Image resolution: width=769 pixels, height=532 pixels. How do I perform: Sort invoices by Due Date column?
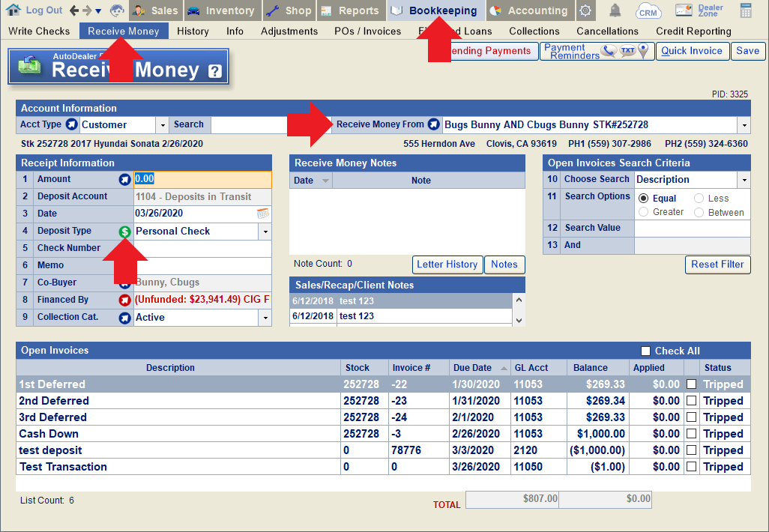point(479,368)
